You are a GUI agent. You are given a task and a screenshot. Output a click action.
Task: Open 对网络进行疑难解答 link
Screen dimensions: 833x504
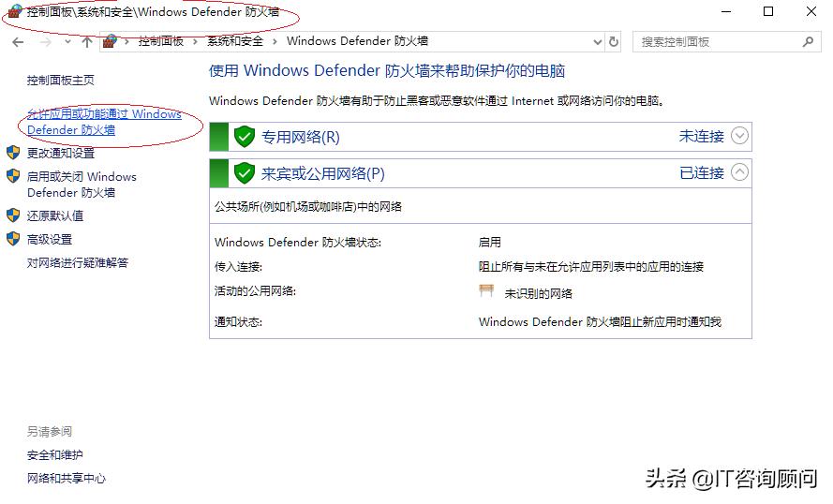[78, 263]
